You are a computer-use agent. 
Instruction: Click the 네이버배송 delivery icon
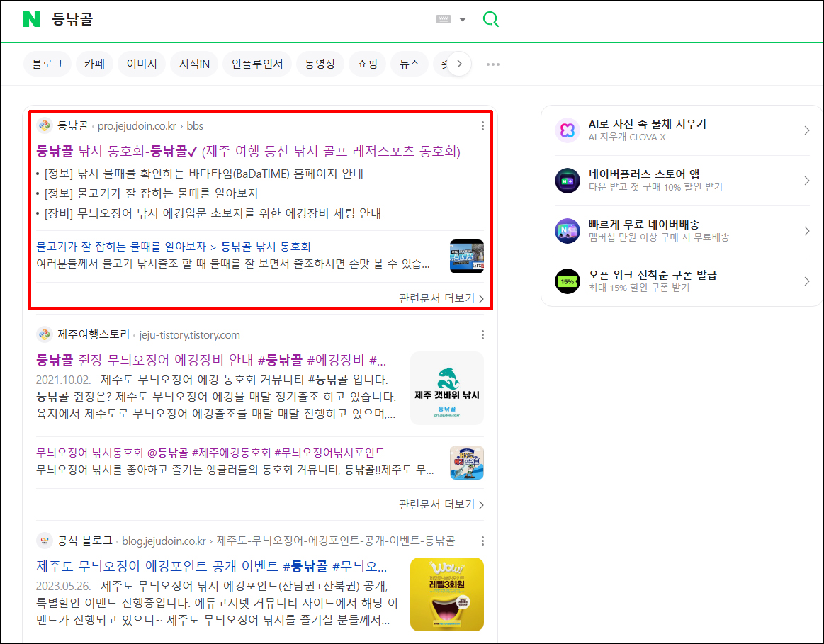(x=568, y=231)
